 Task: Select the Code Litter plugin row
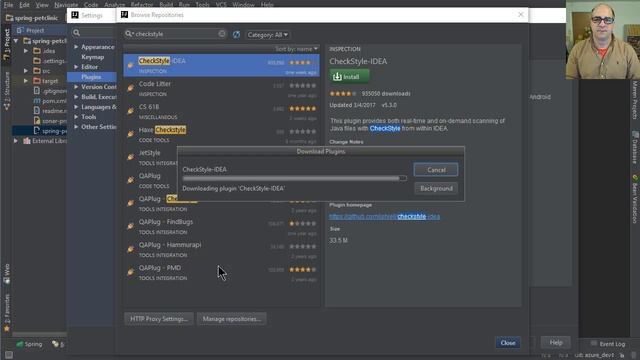(221, 89)
